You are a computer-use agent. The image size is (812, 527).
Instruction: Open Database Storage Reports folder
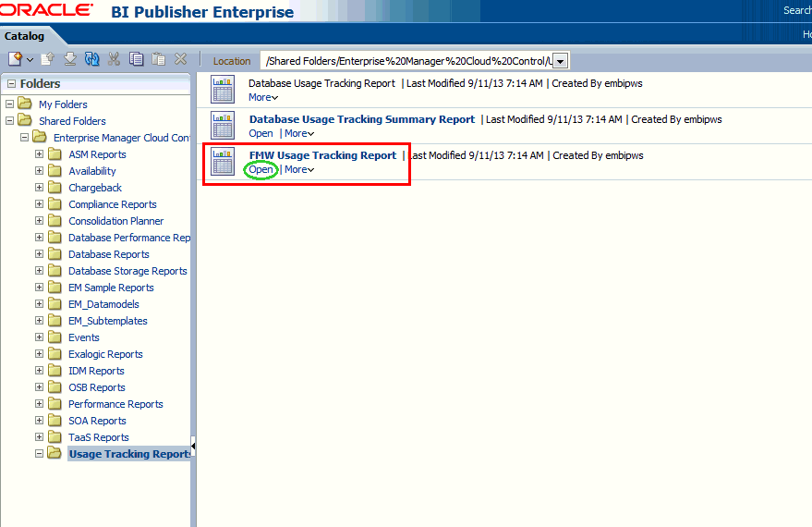click(x=127, y=271)
